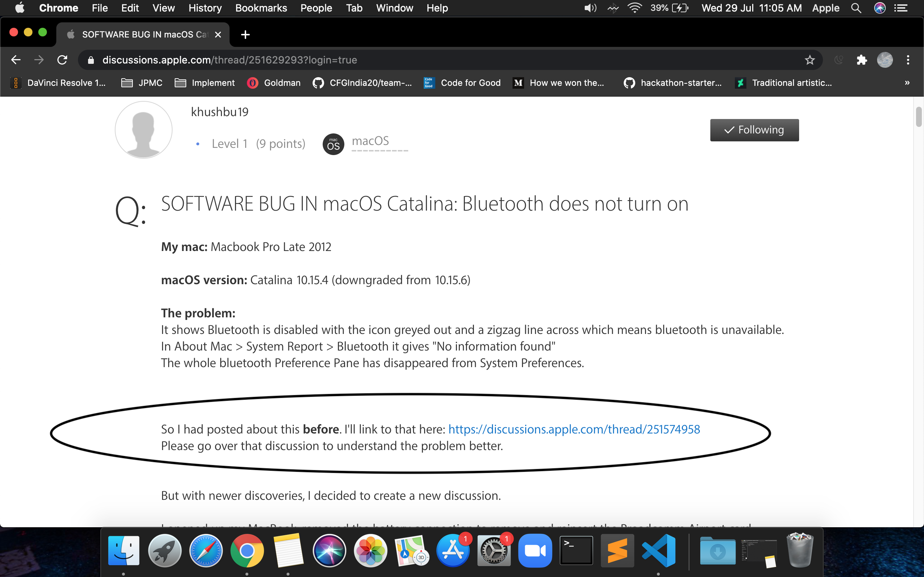Open the Bookmarks menu
The image size is (924, 577).
pos(261,8)
